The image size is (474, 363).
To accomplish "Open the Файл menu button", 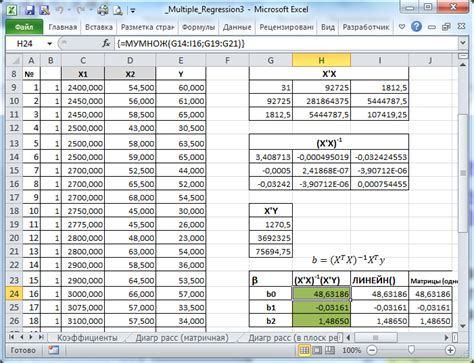I will coord(24,27).
